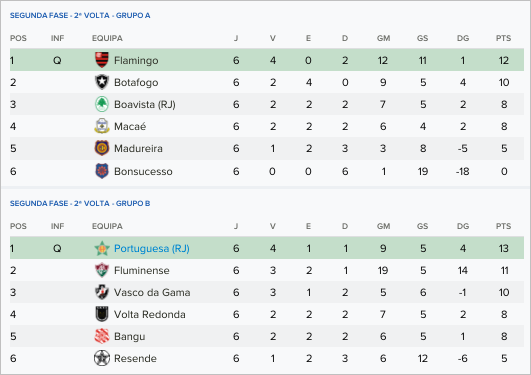The width and height of the screenshot is (531, 375).
Task: Click the Resende club crest
Action: 102,358
